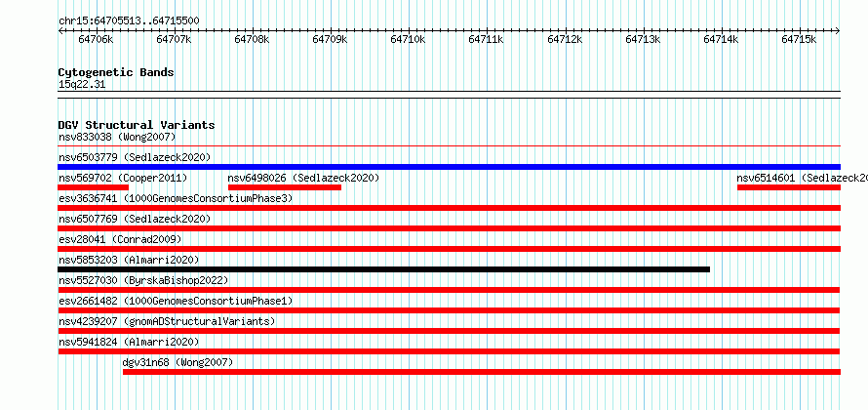Click the black nsv5853203 variant bar

pos(383,269)
